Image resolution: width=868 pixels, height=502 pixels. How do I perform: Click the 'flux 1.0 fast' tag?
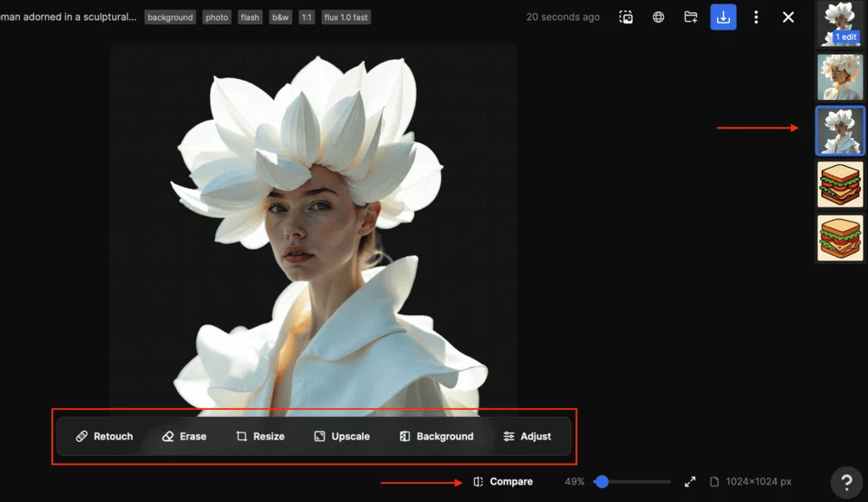point(346,17)
